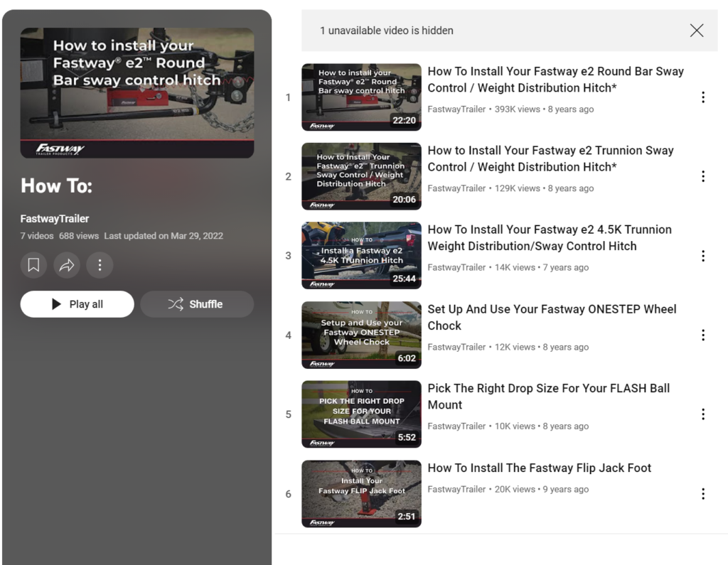Open three-dot menu for FLASH Ball Mount video
Screen dimensions: 728x565
click(702, 414)
